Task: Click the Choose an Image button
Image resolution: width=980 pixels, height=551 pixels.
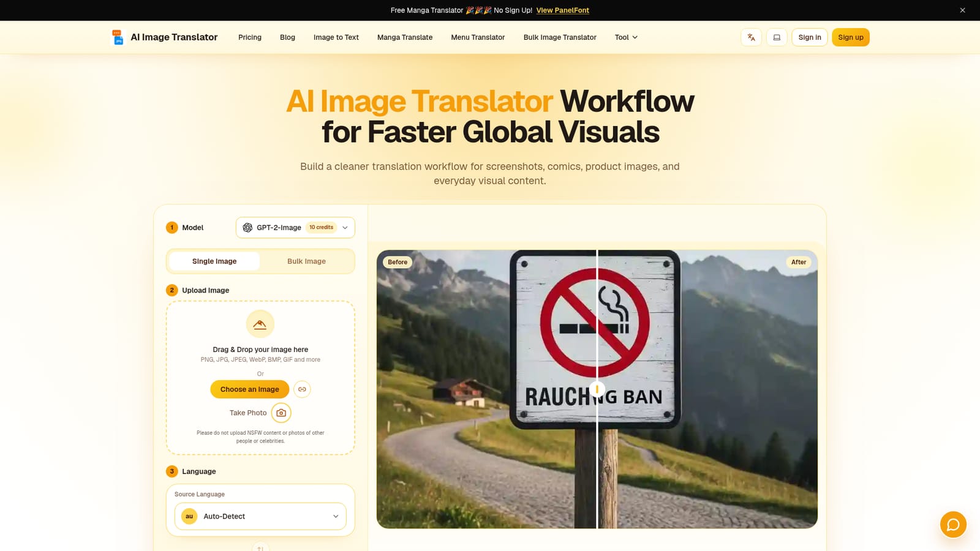Action: [250, 389]
